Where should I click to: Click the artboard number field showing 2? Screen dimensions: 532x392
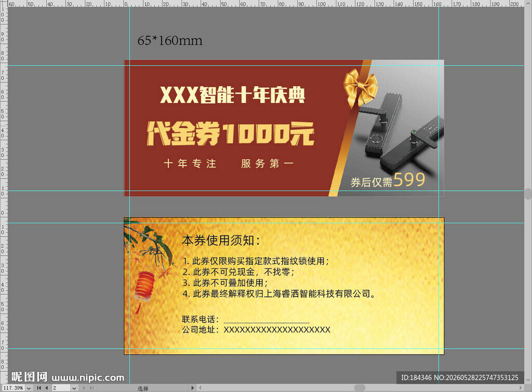[x=61, y=388]
